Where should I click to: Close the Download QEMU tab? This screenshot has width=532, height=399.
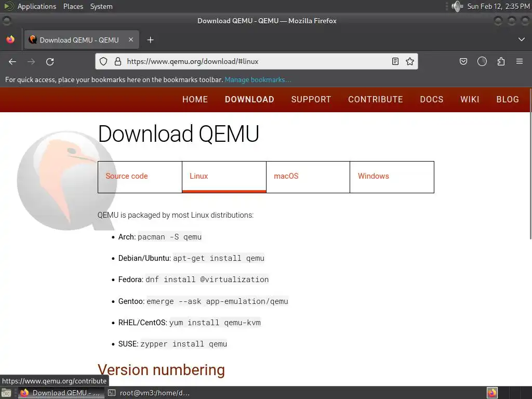point(131,39)
